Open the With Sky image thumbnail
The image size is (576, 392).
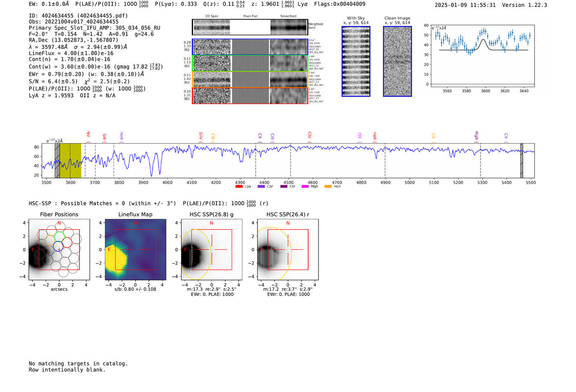pyautogui.click(x=356, y=61)
